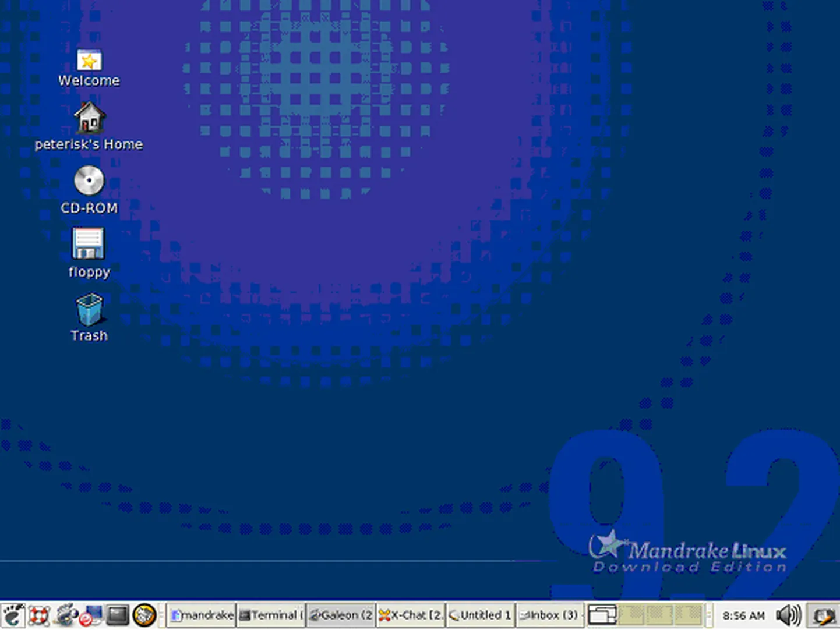Click the show desktop button at panel end
Image resolution: width=840 pixels, height=630 pixels.
click(823, 616)
